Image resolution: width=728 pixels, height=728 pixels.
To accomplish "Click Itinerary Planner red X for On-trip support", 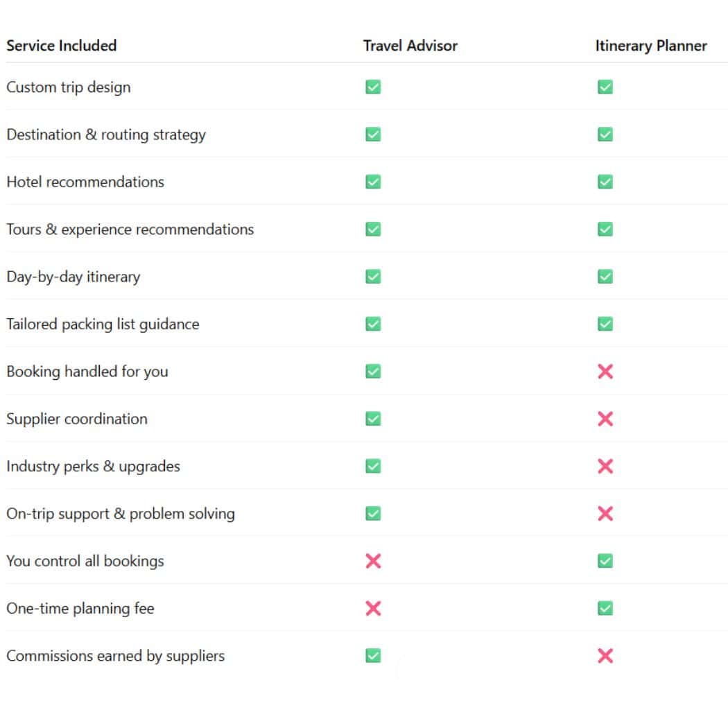I will (x=605, y=514).
